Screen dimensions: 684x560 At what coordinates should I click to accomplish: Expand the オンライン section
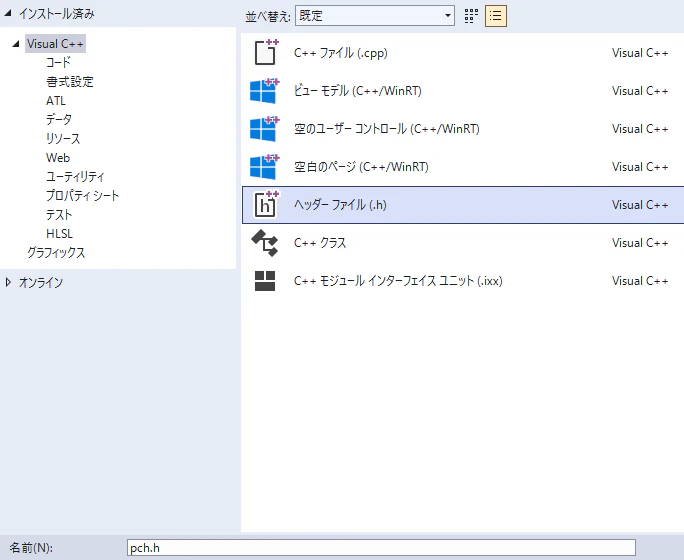(x=8, y=283)
